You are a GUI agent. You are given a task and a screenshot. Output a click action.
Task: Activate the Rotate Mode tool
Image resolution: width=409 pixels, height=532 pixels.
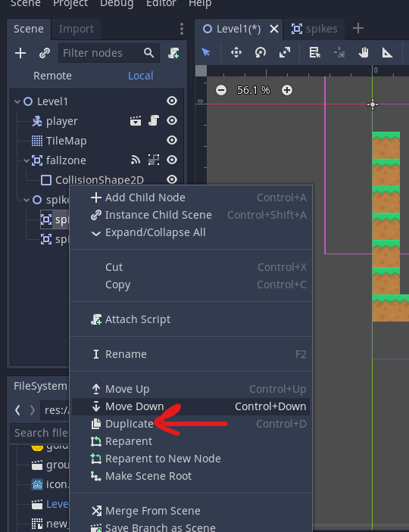[x=261, y=52]
